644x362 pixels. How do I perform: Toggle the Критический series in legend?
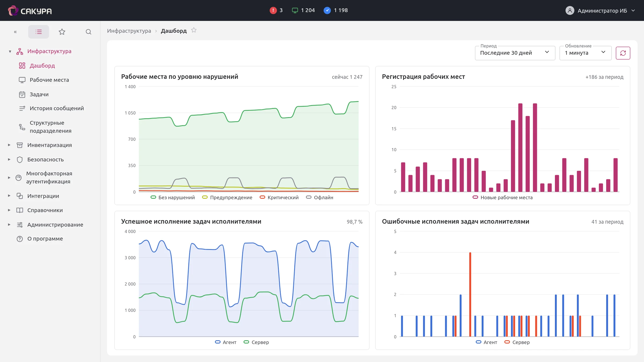[279, 197]
